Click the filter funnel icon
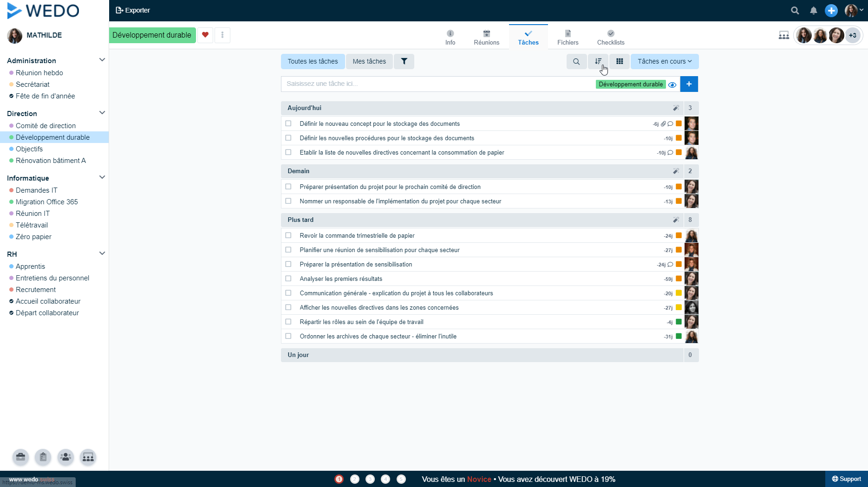 point(404,61)
